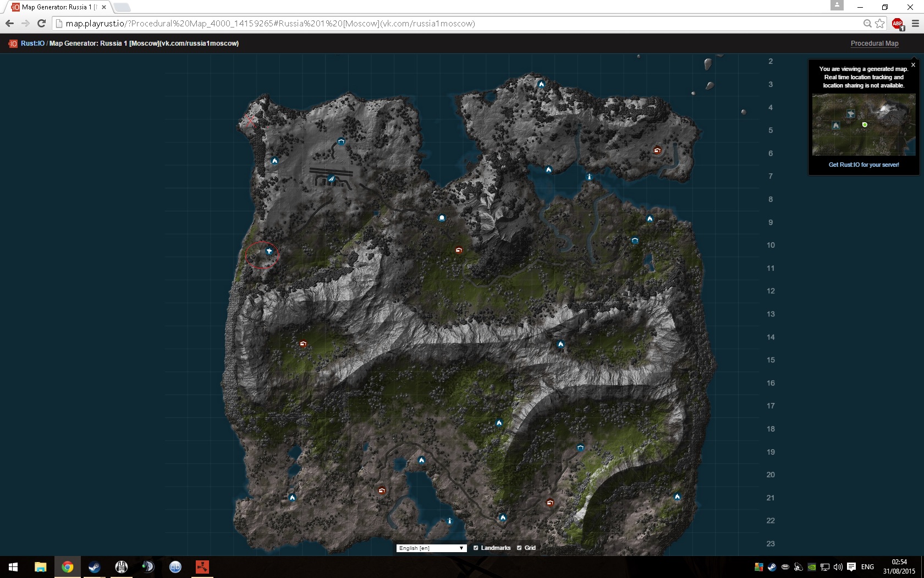Reload the map page
The width and height of the screenshot is (924, 578).
pyautogui.click(x=41, y=23)
